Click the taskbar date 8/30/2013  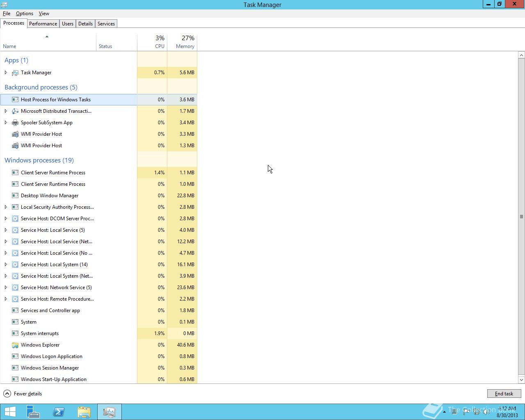[507, 415]
